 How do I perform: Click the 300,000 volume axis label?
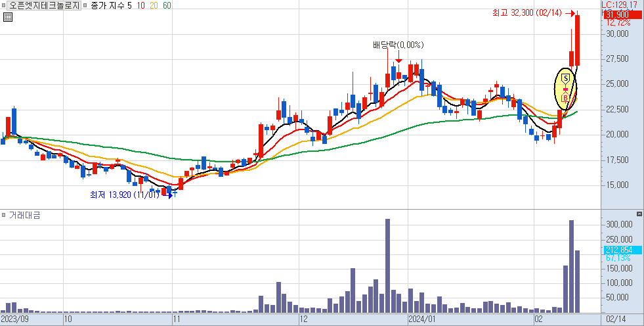point(619,225)
